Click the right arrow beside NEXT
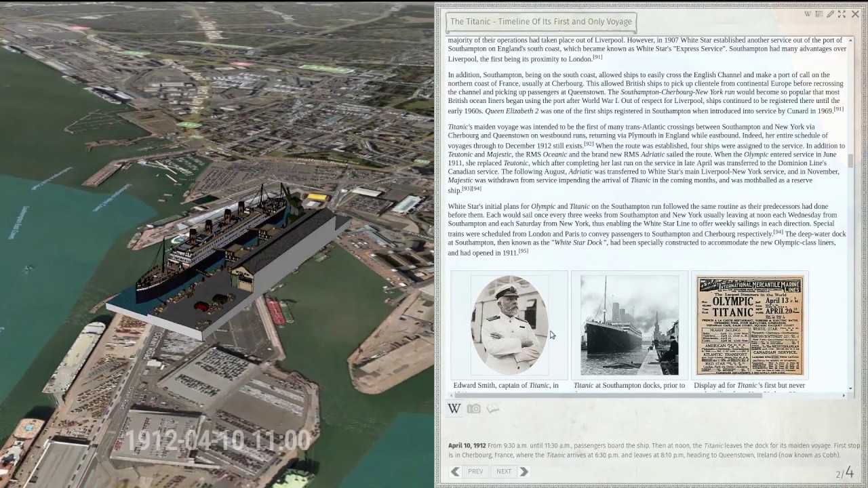The width and height of the screenshot is (868, 488). click(524, 471)
